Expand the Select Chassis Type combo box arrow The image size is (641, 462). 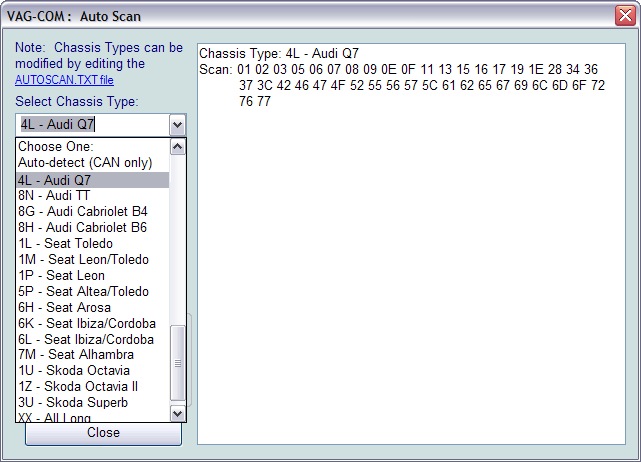(177, 124)
